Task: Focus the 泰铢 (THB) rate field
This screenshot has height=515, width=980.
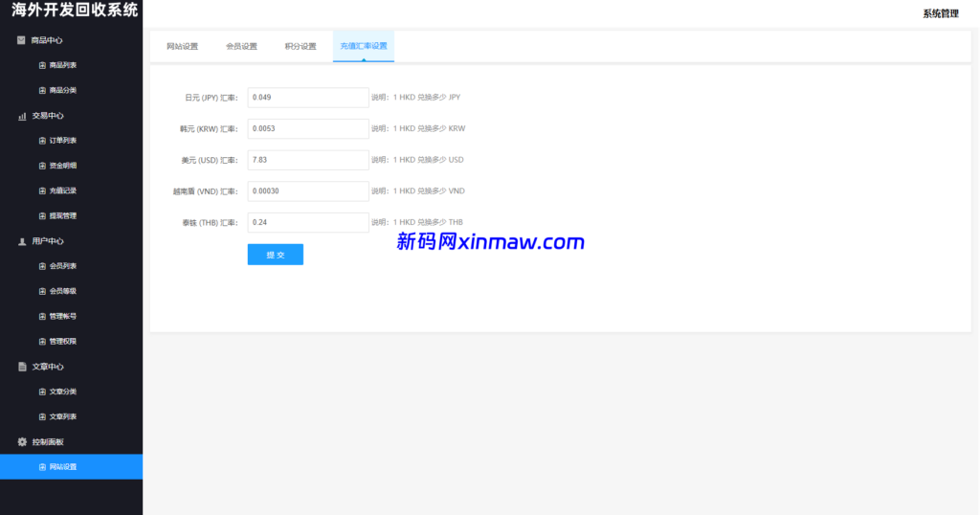Action: tap(308, 222)
